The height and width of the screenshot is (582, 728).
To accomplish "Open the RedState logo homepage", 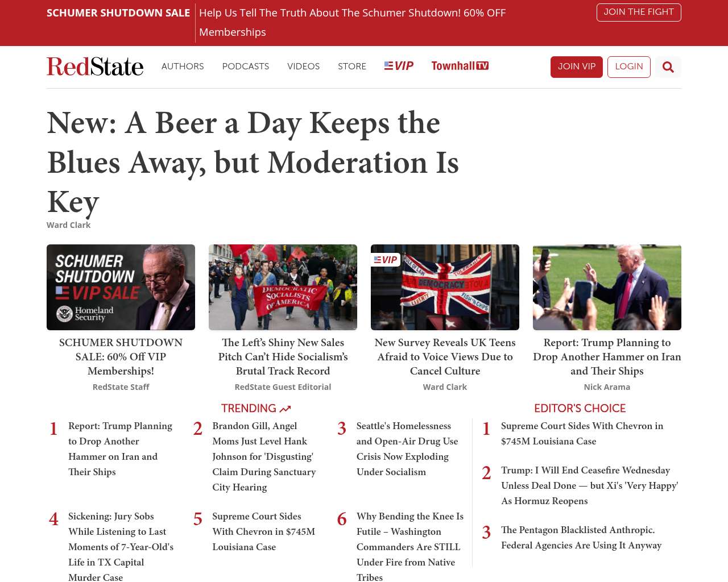I will click(95, 66).
